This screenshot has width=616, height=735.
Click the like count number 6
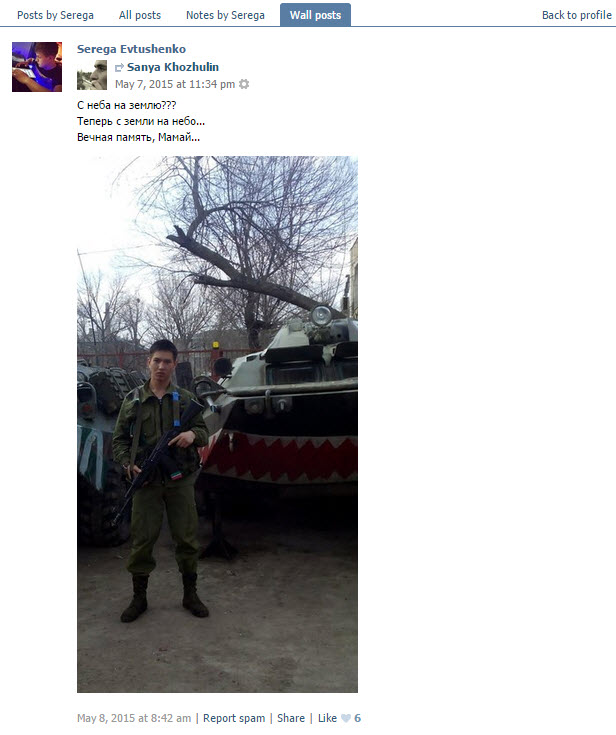point(358,718)
